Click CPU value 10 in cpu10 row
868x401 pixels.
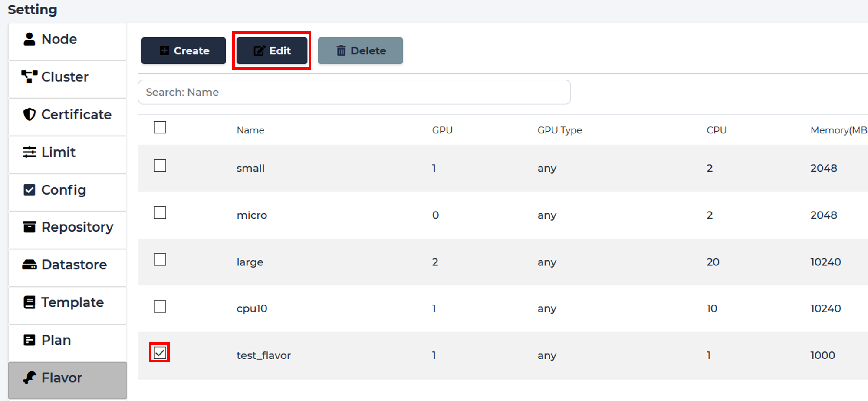712,308
